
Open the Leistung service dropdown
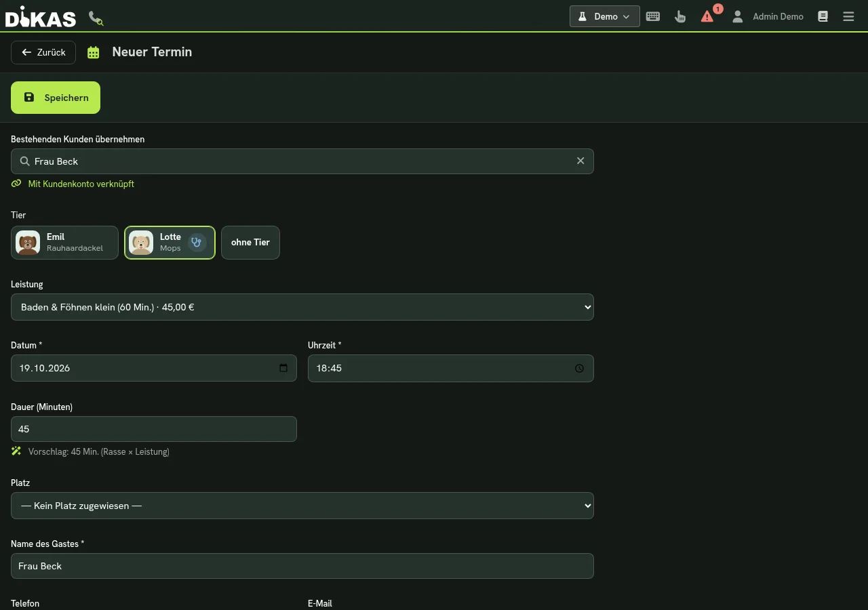302,307
